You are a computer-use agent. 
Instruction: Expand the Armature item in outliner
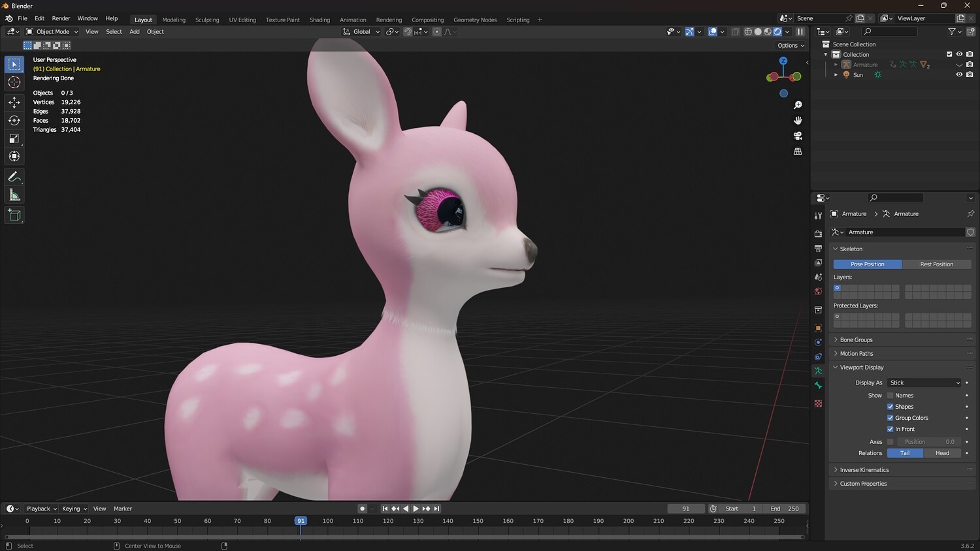tap(836, 65)
